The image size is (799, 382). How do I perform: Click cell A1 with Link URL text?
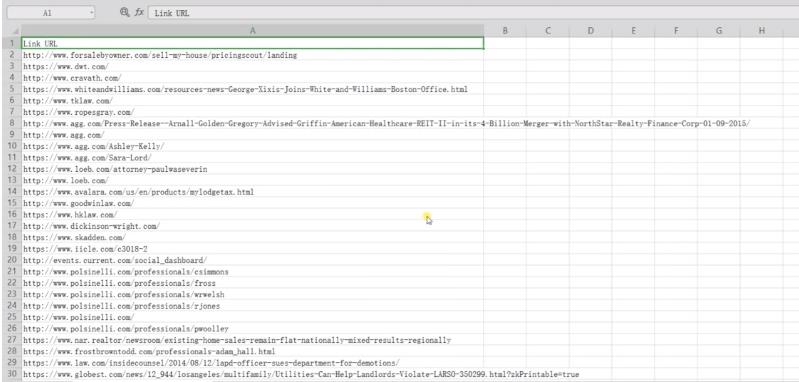click(x=252, y=43)
